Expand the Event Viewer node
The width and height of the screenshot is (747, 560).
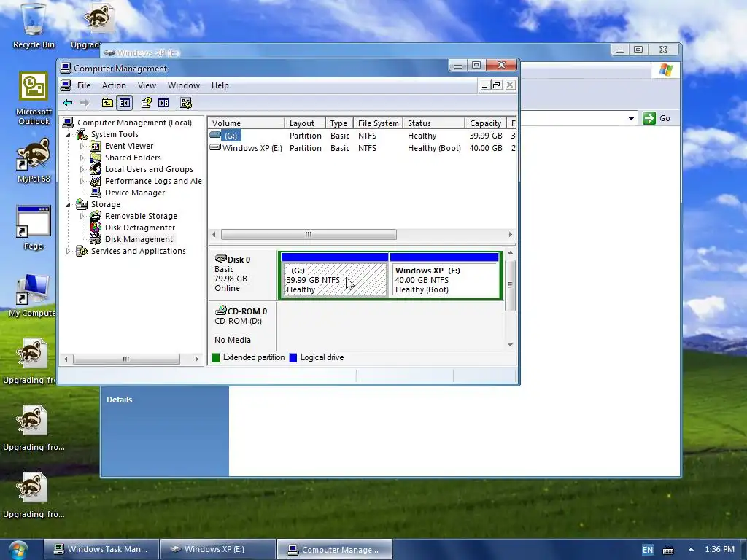(x=82, y=146)
